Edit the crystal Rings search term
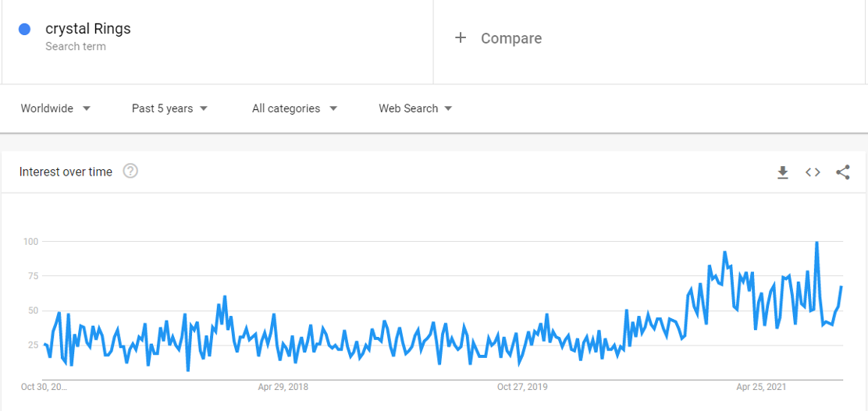 tap(88, 29)
